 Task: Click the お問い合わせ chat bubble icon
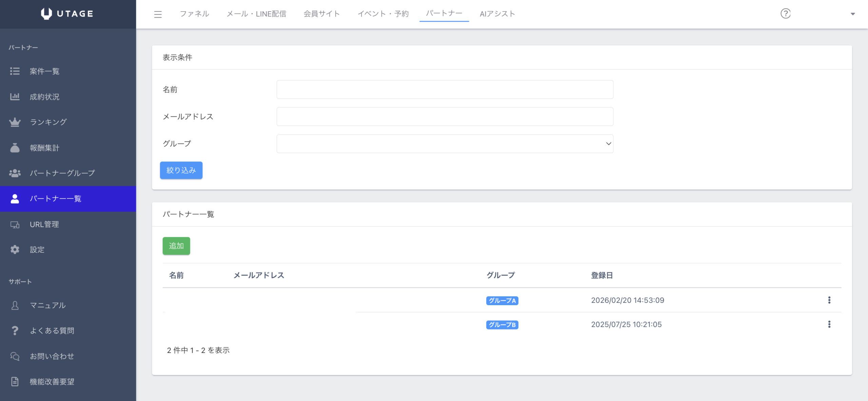(15, 356)
